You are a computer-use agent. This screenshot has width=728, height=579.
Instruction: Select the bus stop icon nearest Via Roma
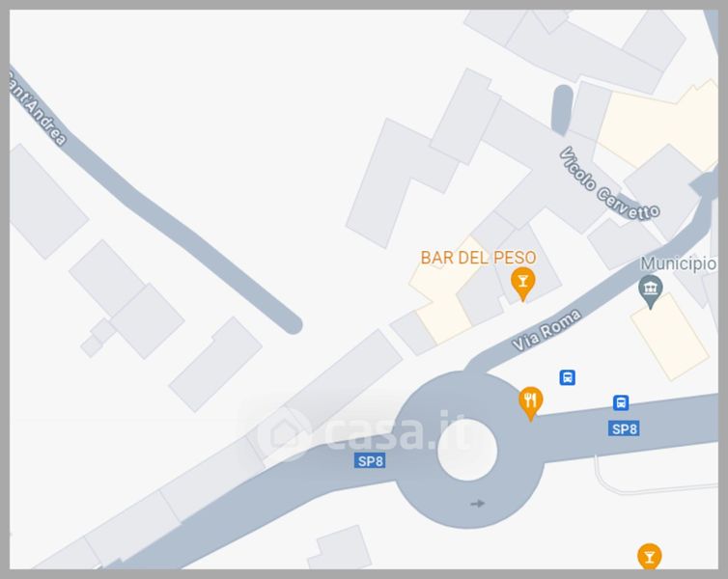(x=568, y=377)
